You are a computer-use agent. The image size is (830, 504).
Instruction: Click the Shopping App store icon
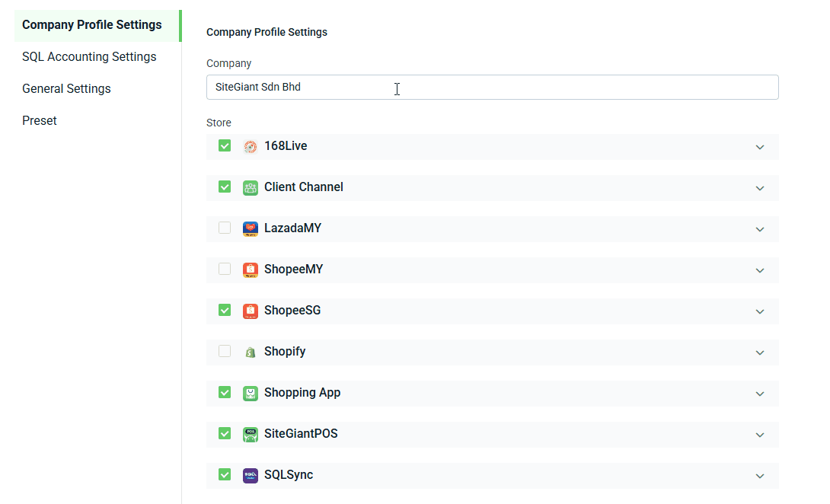point(251,393)
